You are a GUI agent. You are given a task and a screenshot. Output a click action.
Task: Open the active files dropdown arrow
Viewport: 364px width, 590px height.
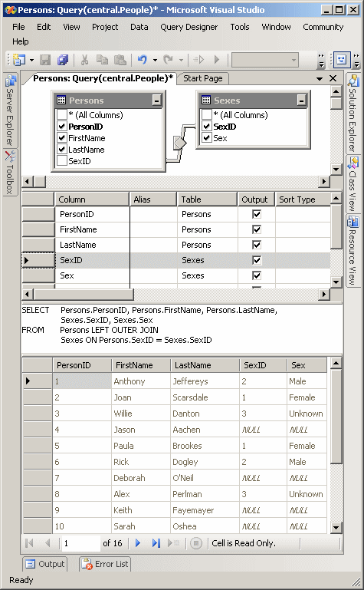(320, 79)
